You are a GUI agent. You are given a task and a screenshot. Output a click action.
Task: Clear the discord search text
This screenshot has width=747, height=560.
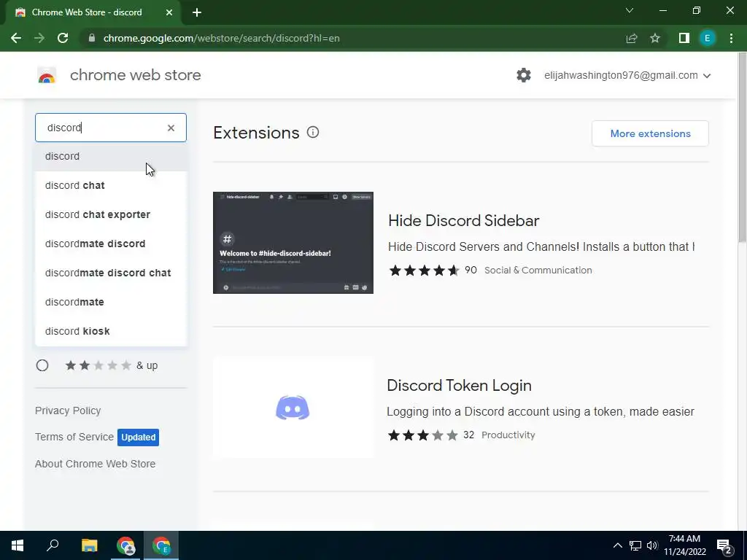click(x=171, y=128)
